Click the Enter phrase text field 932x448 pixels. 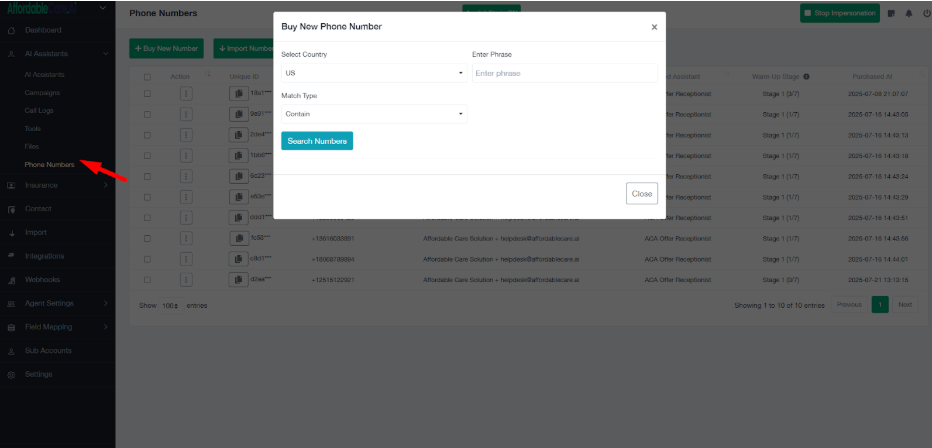tap(564, 73)
